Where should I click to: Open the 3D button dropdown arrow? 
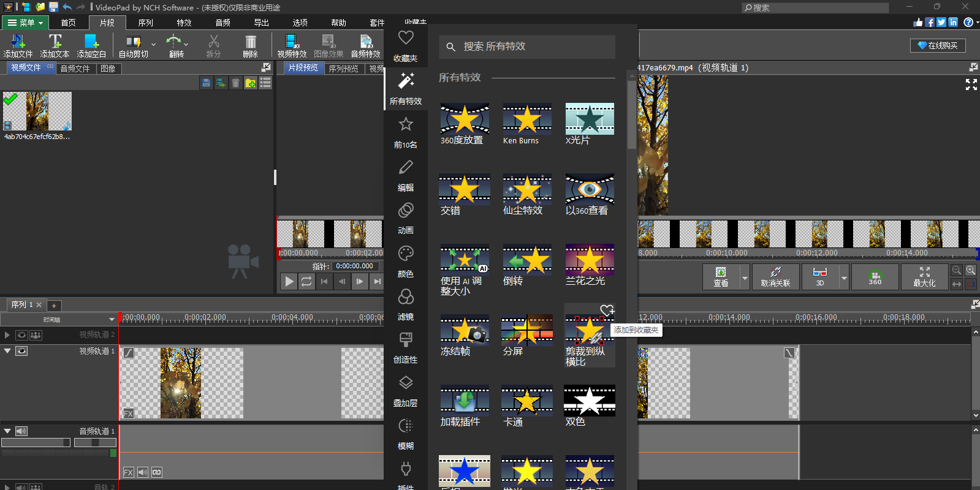coord(844,277)
